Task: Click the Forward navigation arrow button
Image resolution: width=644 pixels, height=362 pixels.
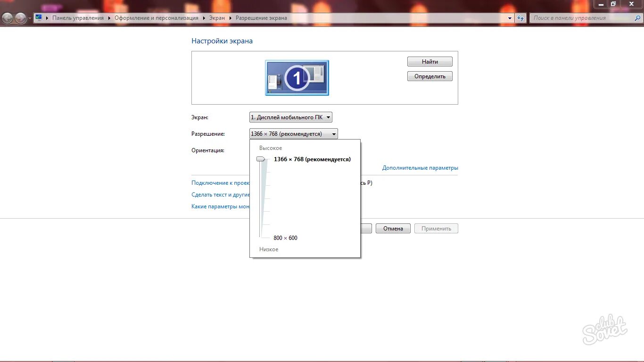Action: 20,18
